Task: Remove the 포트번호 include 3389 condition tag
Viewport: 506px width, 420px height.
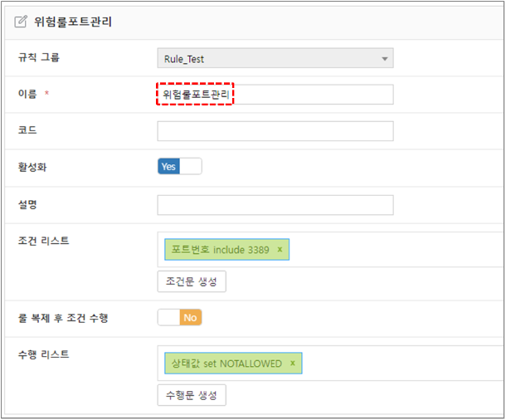Action: 280,249
